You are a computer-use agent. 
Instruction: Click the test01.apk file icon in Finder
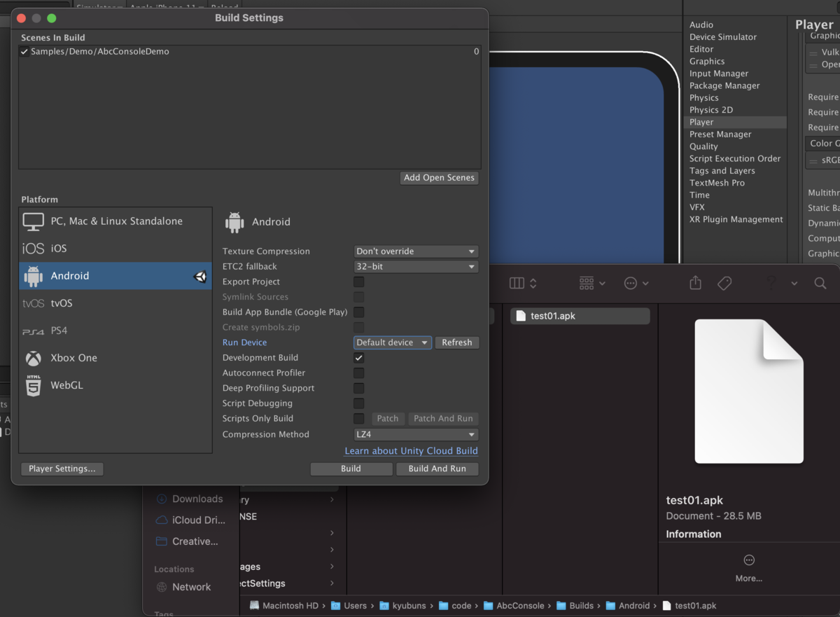point(520,316)
